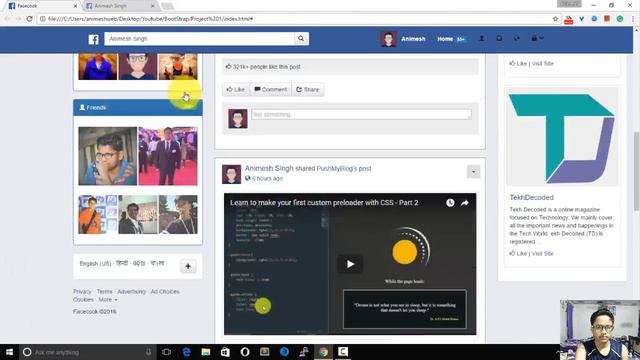Click the video share arrow icon
The image size is (640, 360).
[x=465, y=203]
